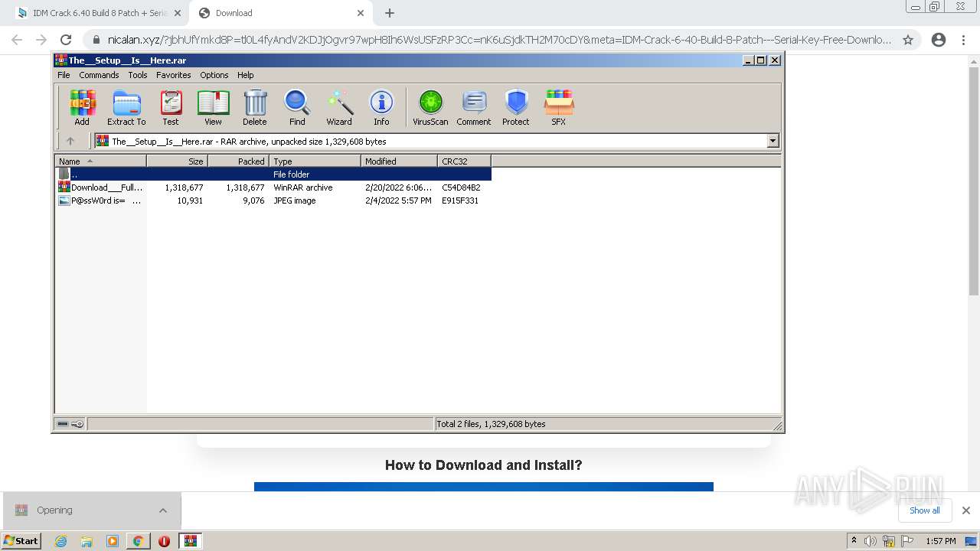The width and height of the screenshot is (980, 551).
Task: Expand the archive path dropdown
Action: tap(773, 141)
